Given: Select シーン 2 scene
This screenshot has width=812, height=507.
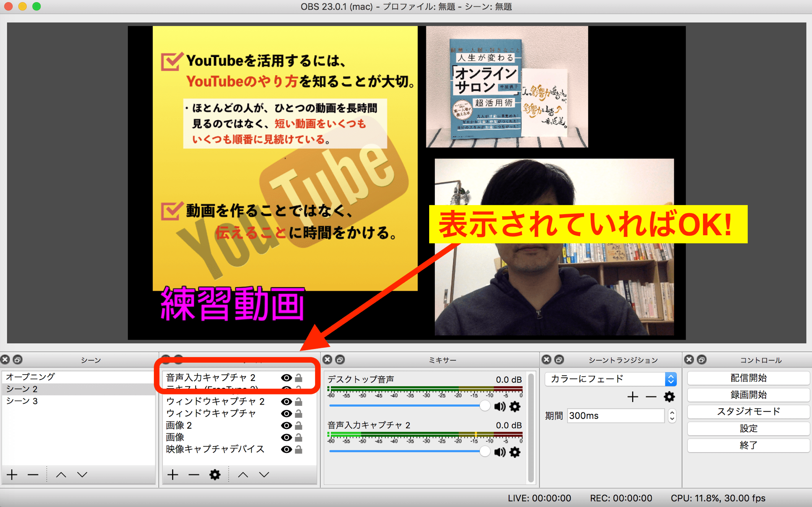Looking at the screenshot, I should [78, 389].
